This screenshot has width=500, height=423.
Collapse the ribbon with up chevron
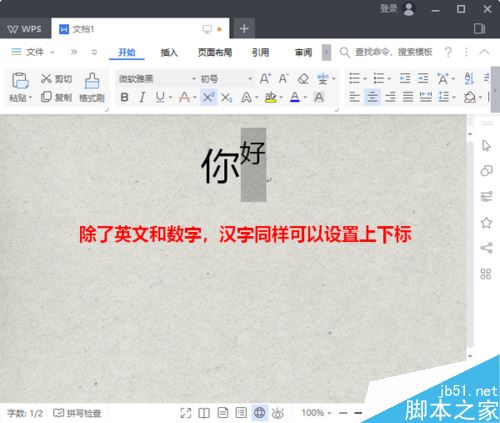[484, 52]
